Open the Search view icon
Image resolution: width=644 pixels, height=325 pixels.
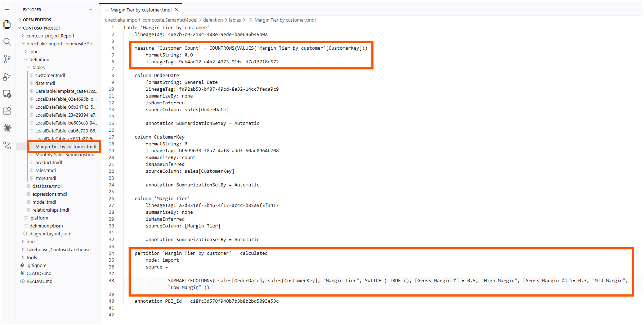[x=7, y=42]
